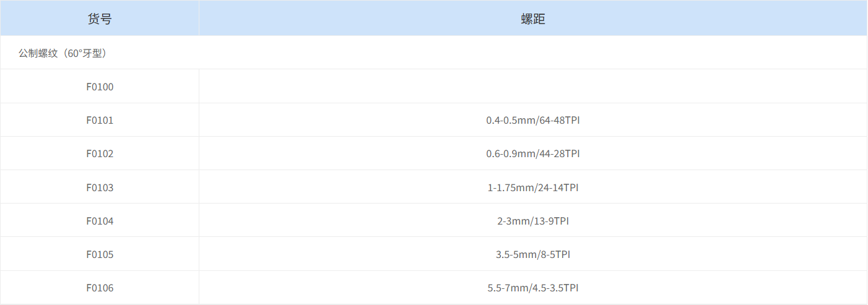
Task: Choose item number F0105
Action: 100,254
